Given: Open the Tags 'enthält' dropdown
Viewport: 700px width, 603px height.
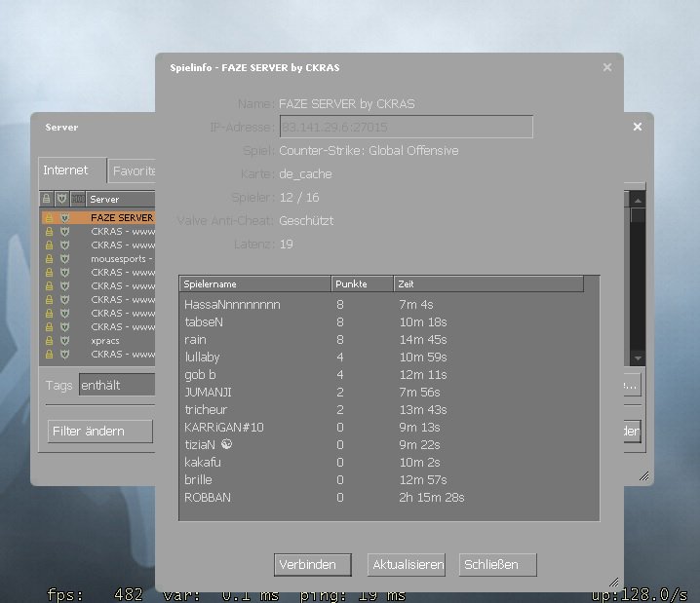Looking at the screenshot, I should [x=116, y=385].
